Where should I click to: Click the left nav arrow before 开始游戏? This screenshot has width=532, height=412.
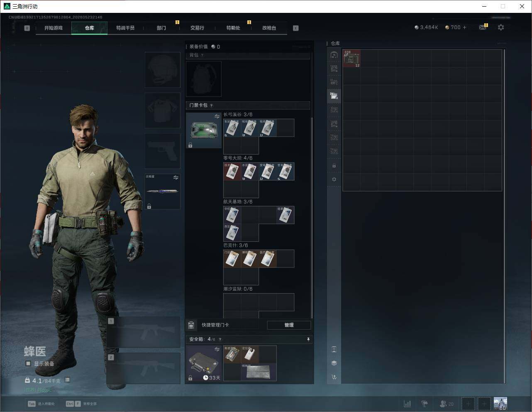coord(27,28)
